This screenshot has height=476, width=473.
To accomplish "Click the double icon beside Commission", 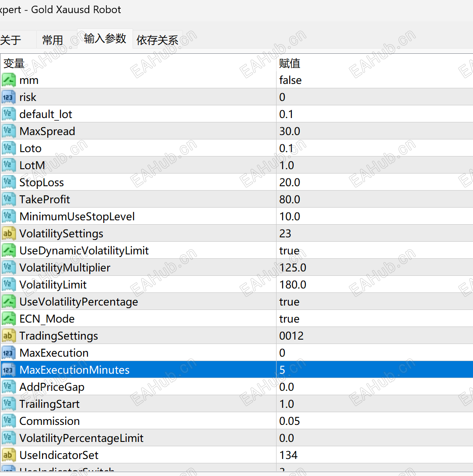I will (x=8, y=421).
